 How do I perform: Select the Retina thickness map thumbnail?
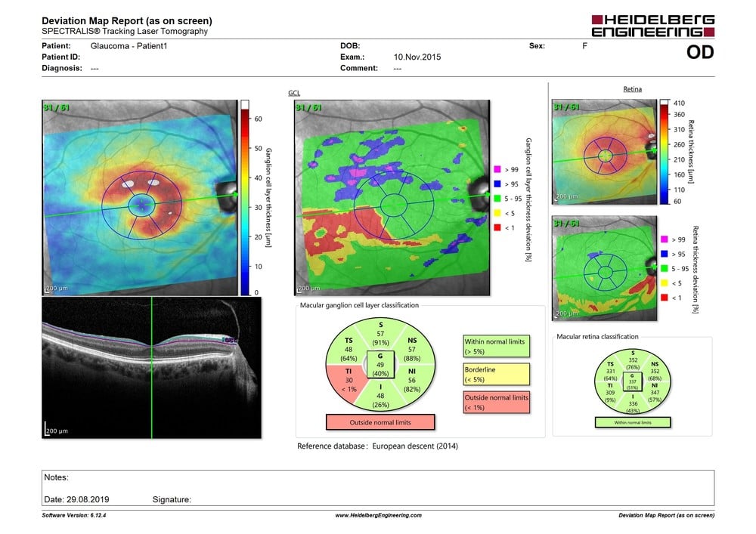pos(606,152)
